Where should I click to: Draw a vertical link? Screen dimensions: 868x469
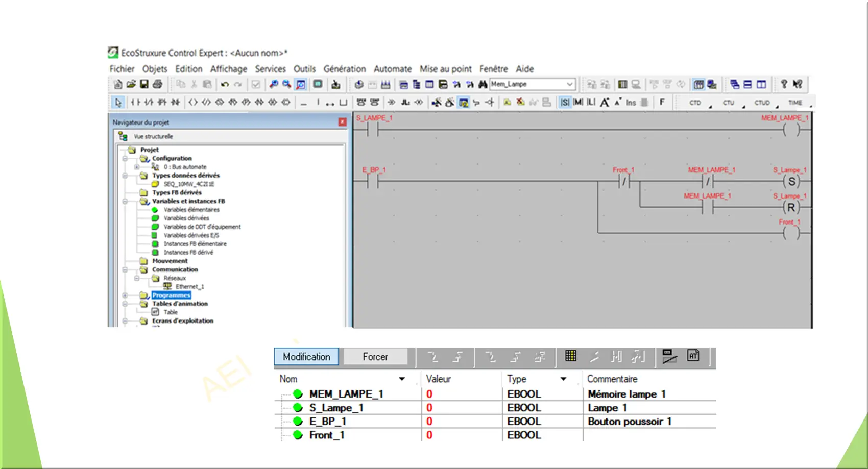click(x=318, y=103)
